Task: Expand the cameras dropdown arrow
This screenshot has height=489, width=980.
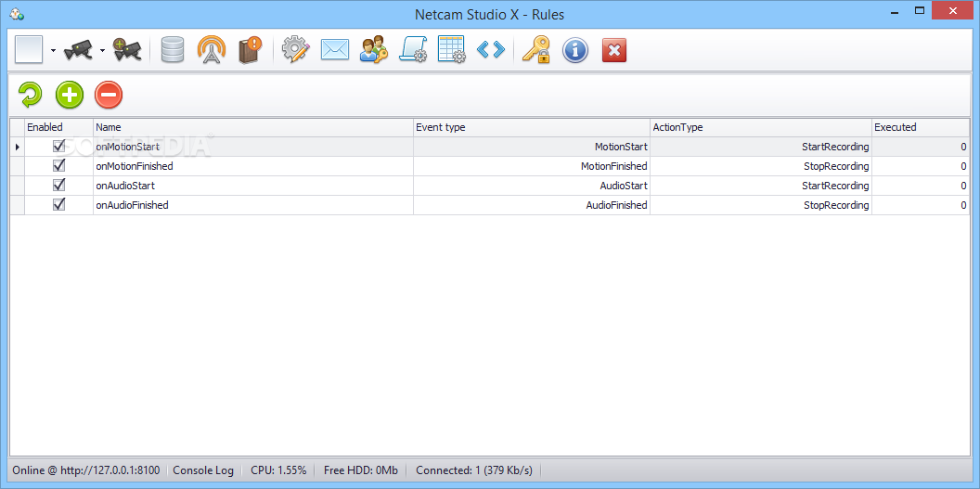Action: [x=102, y=51]
